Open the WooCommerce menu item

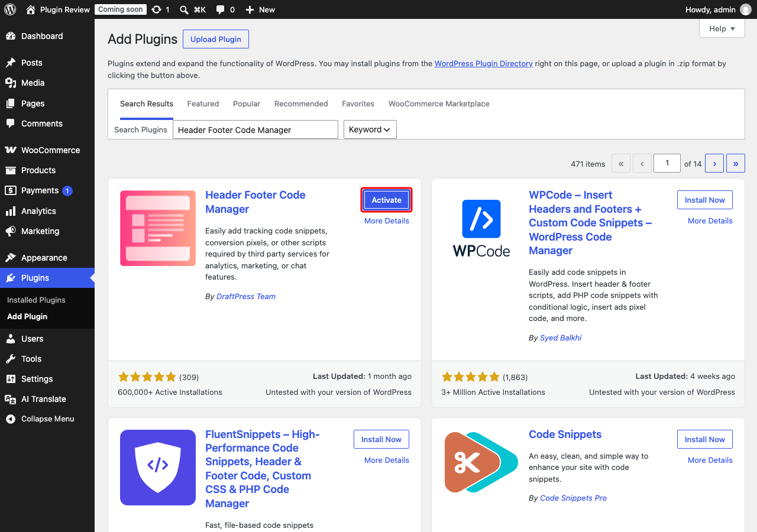pyautogui.click(x=47, y=150)
